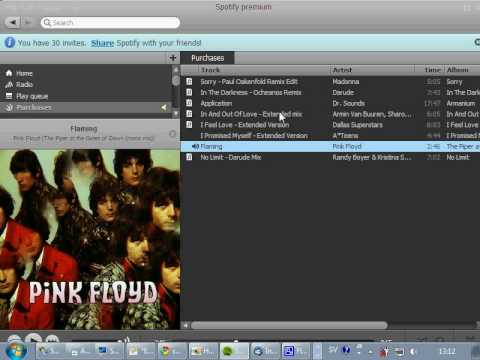This screenshot has height=360, width=480.
Task: Click the Play queue list icon
Action: tap(9, 96)
